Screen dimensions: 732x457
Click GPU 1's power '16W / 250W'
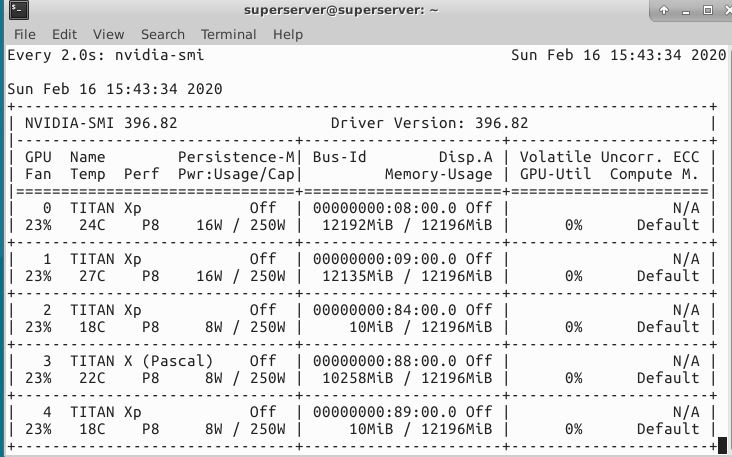240,276
